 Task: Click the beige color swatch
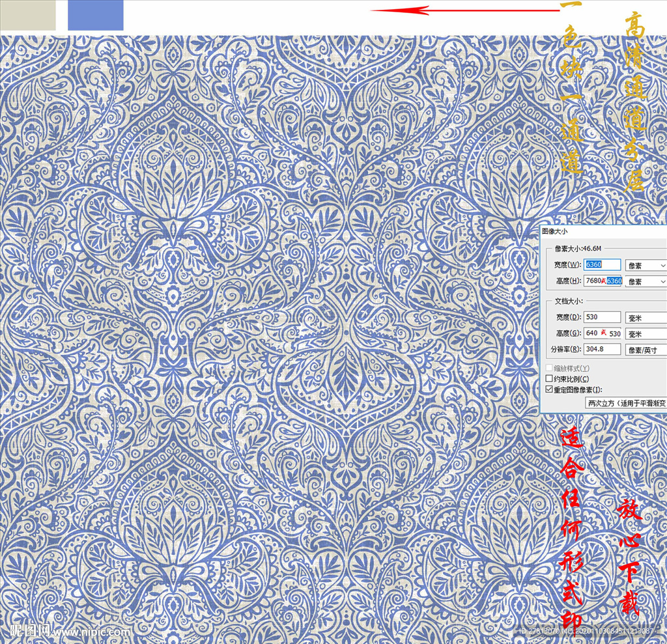click(x=27, y=15)
